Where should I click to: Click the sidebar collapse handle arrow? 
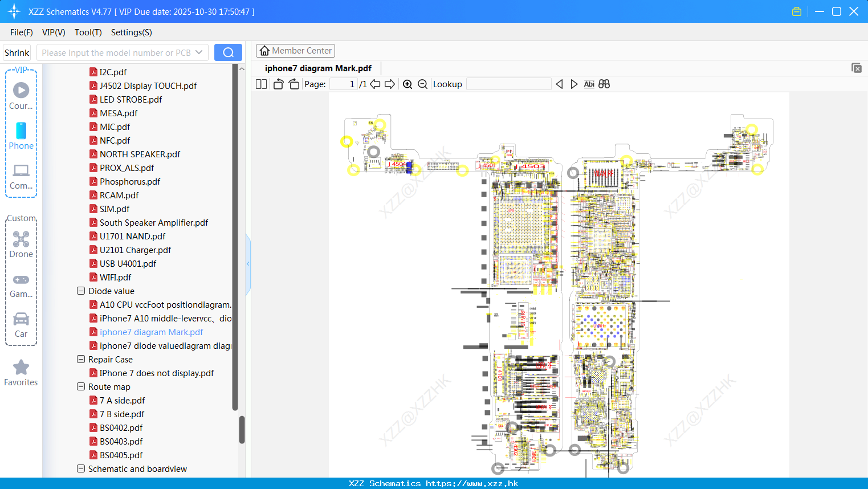[248, 264]
